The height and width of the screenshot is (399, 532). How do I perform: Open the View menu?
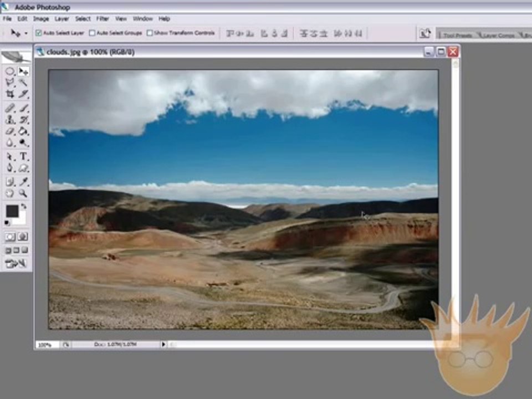tap(121, 19)
